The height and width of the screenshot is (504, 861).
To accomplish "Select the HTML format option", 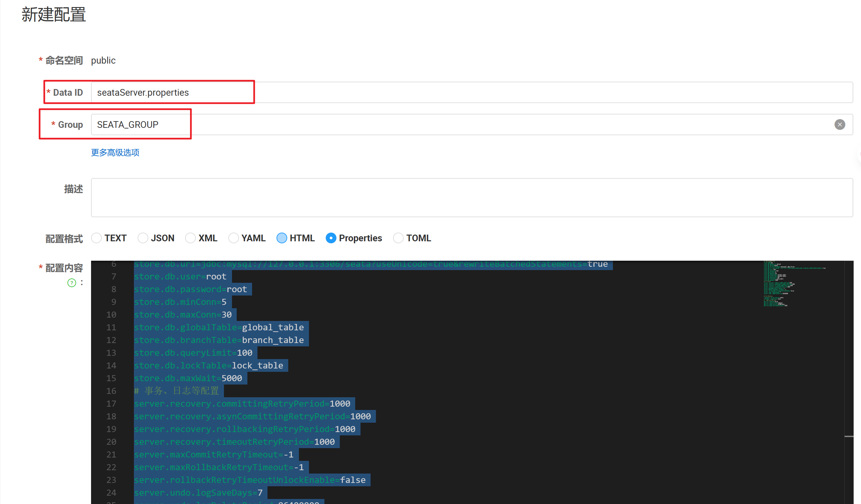I will (x=282, y=238).
